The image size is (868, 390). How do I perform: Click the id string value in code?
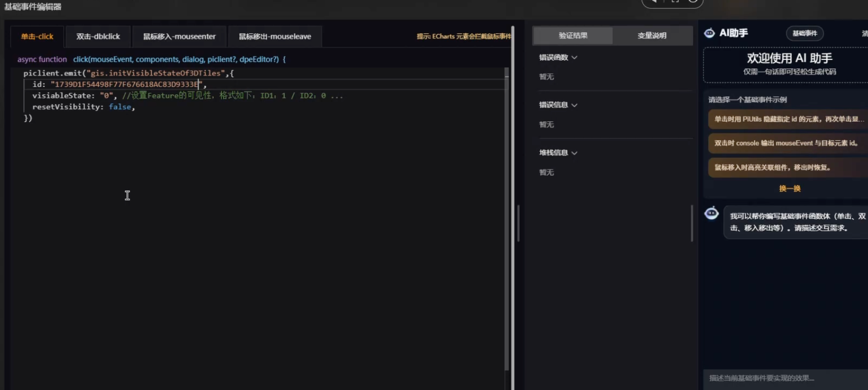(127, 84)
